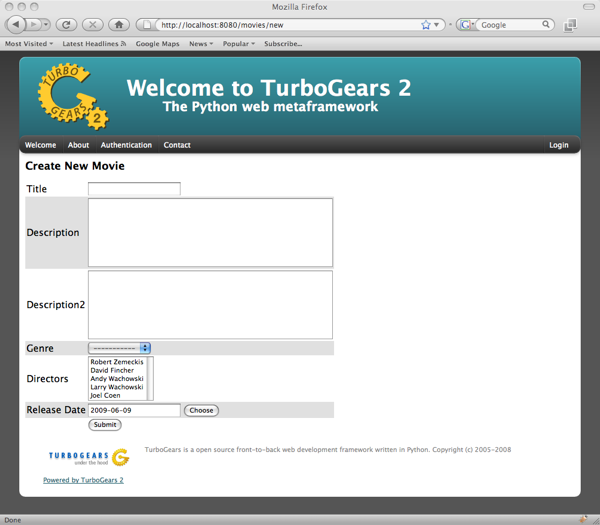Click the Title text input
Image resolution: width=600 pixels, height=525 pixels.
[134, 189]
